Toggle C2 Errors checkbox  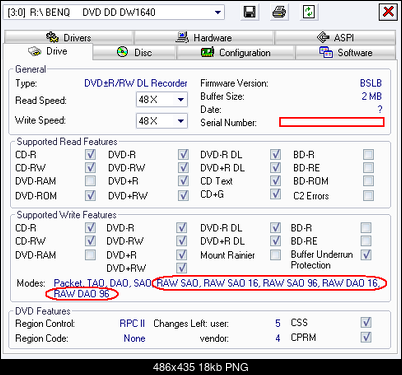(x=368, y=195)
